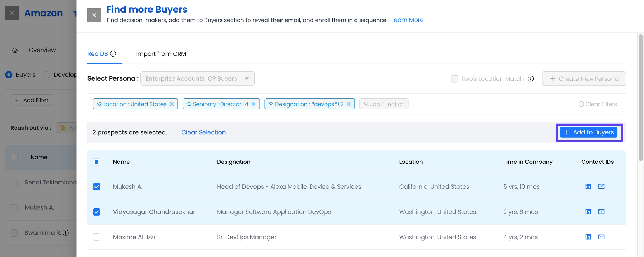644x257 pixels.
Task: Expand the Location: United States filter options
Action: (134, 104)
